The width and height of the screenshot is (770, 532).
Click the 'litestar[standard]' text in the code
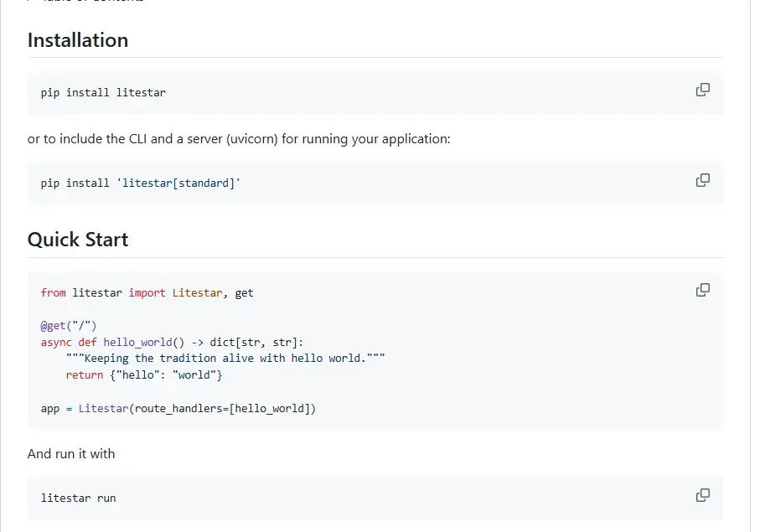178,183
